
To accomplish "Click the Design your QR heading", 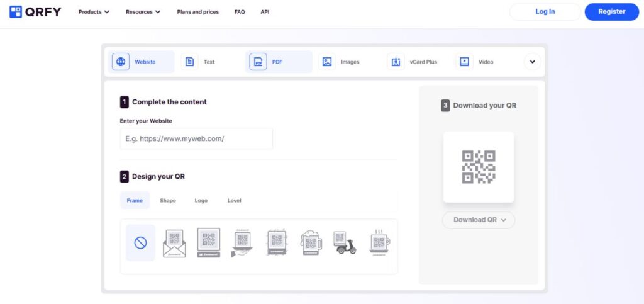I will (158, 177).
